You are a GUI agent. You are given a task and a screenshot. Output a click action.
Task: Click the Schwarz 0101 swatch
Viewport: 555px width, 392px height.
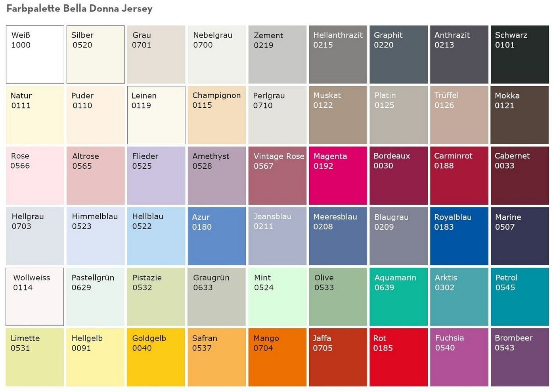click(x=520, y=55)
